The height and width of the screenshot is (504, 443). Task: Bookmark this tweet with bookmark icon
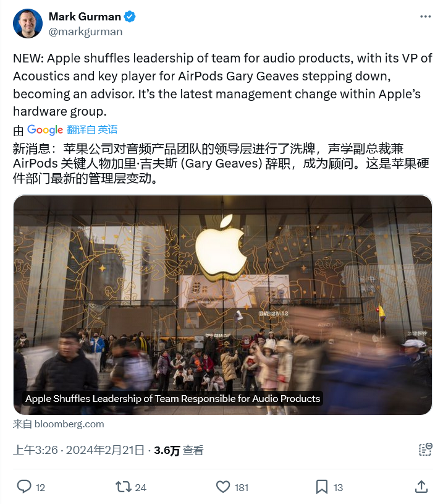322,487
